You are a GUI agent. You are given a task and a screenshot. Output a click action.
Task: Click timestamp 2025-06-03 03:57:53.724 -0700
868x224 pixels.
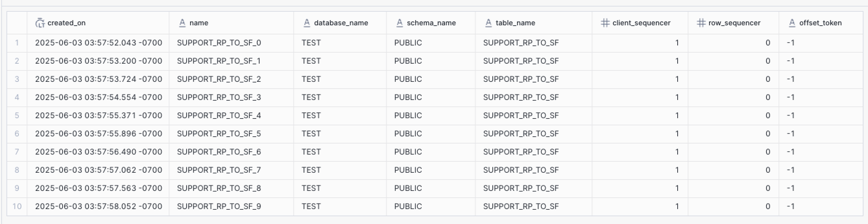99,79
